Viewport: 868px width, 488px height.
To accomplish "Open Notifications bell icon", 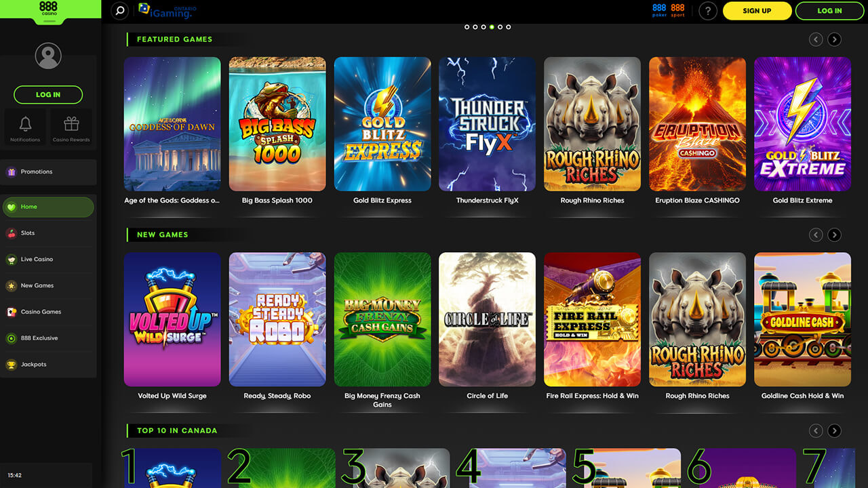I will tap(24, 122).
